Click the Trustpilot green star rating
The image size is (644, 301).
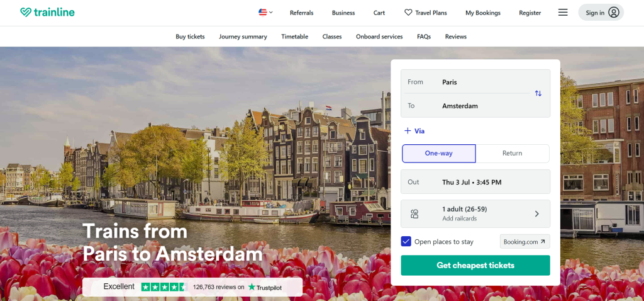tap(165, 287)
